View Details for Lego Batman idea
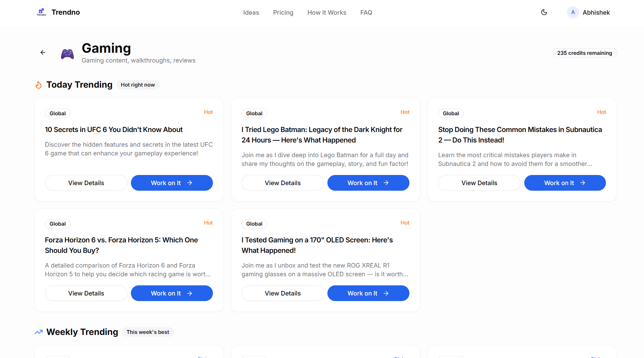The image size is (644, 358). coord(283,183)
